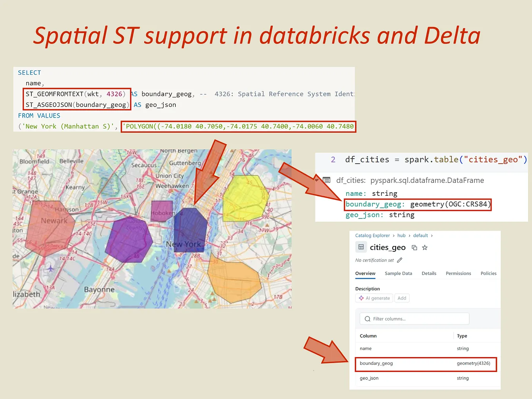Open the hub breadcrumb link

(401, 235)
